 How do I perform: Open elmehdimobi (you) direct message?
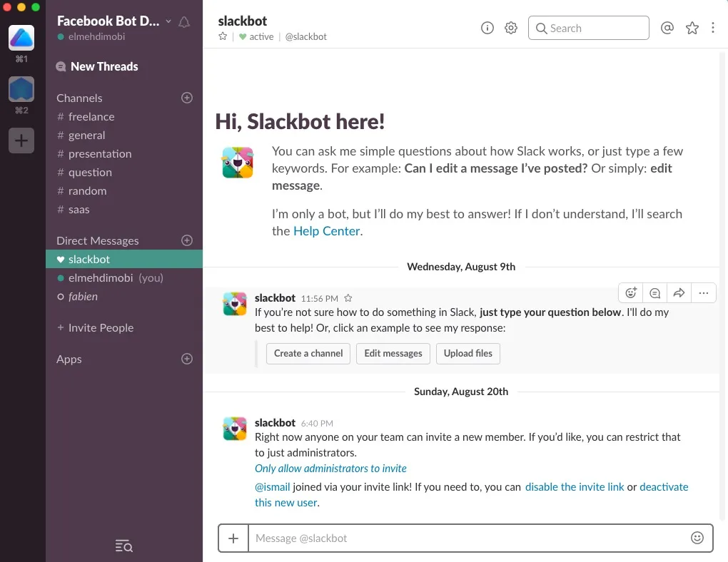[124, 278]
